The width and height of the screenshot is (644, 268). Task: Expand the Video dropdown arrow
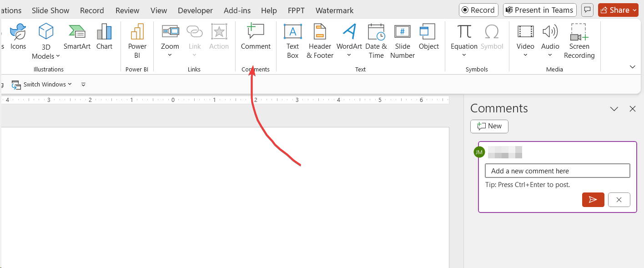tap(525, 56)
